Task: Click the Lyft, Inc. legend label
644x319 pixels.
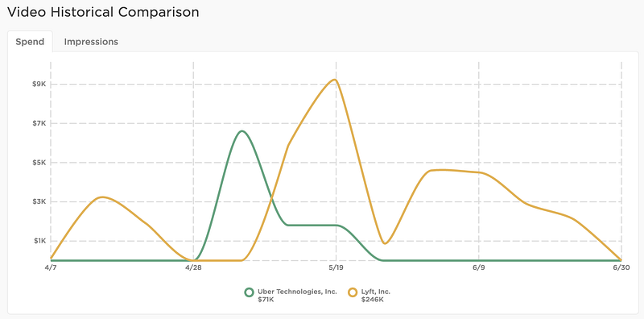Action: (376, 292)
